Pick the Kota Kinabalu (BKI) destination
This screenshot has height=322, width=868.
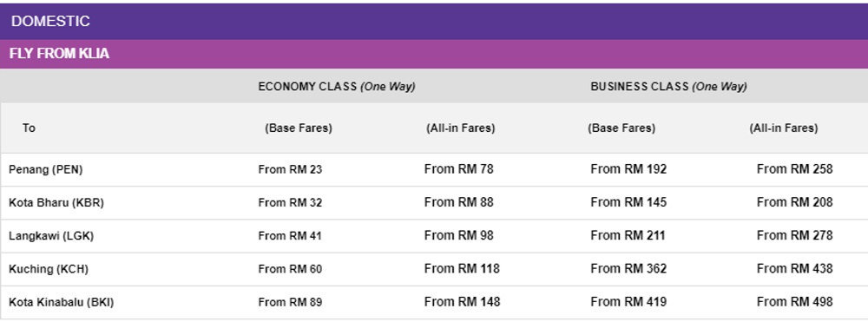point(62,303)
